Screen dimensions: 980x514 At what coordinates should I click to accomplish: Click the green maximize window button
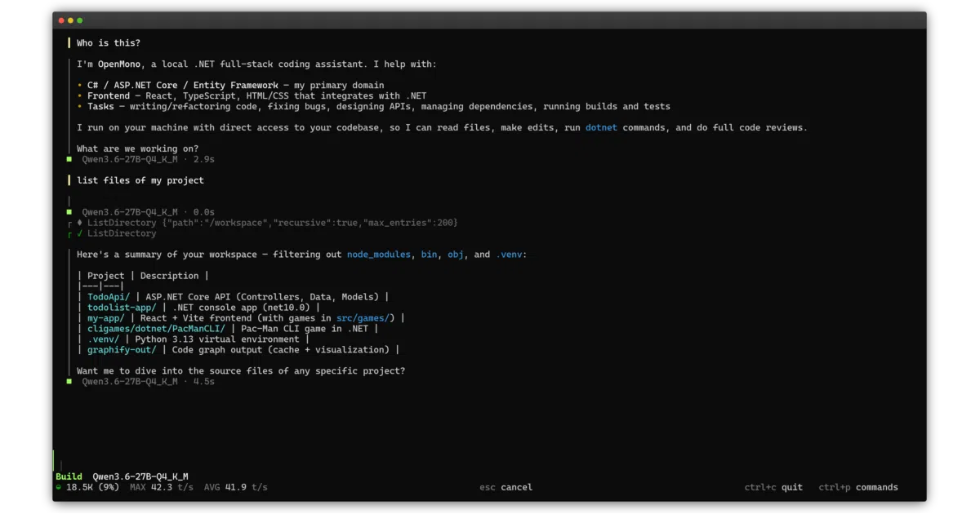pos(79,20)
